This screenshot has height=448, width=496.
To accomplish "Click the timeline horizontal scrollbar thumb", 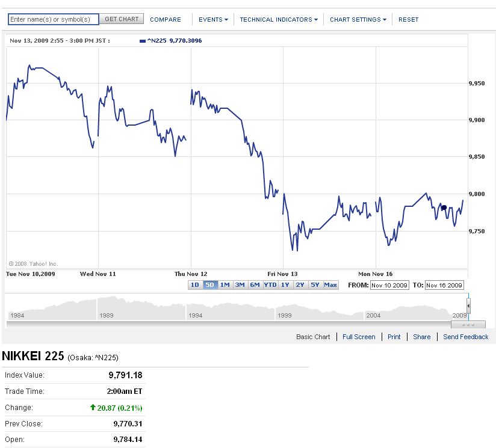I will pyautogui.click(x=468, y=325).
